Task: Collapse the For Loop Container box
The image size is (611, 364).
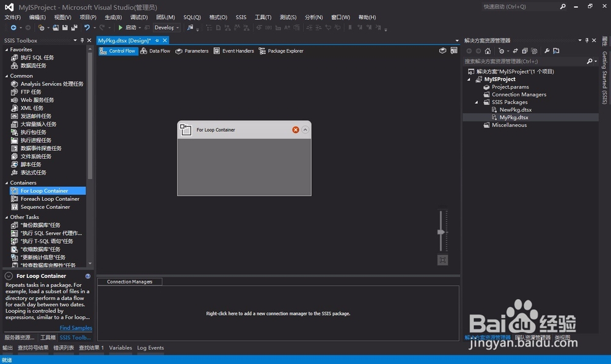Action: [305, 129]
